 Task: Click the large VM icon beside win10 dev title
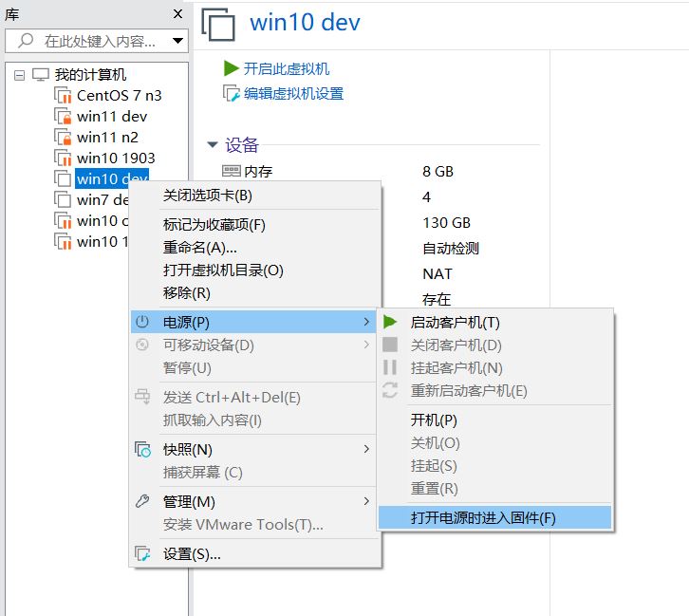pos(218,25)
